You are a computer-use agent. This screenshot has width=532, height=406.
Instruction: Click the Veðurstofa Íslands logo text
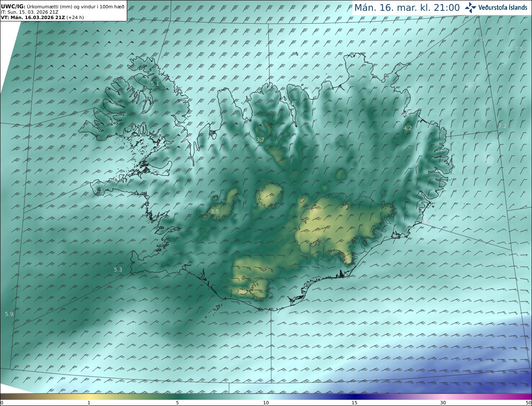point(503,7)
